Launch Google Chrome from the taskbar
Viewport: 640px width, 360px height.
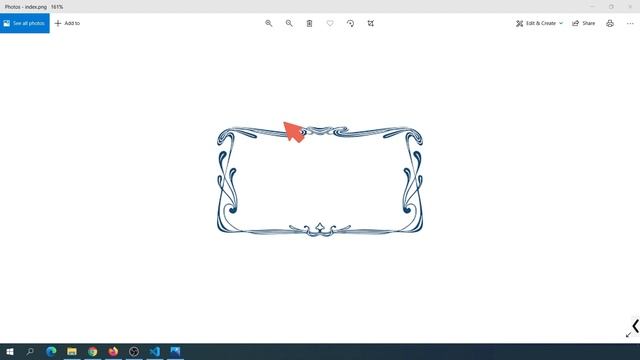pyautogui.click(x=93, y=351)
